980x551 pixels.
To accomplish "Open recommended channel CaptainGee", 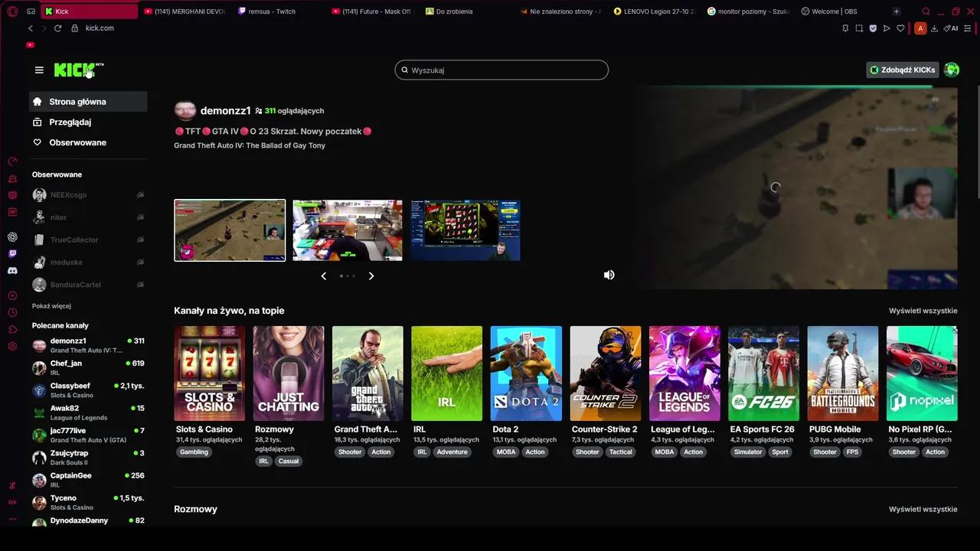I will click(x=88, y=480).
